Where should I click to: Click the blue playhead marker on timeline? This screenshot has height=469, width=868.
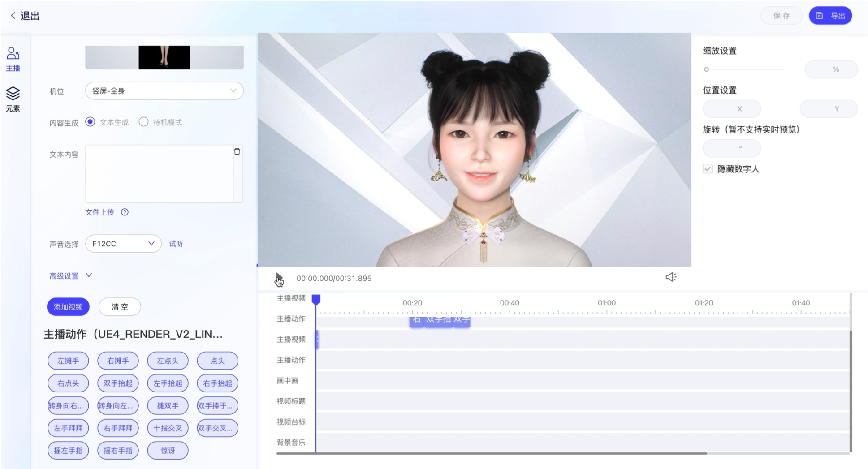pos(316,299)
